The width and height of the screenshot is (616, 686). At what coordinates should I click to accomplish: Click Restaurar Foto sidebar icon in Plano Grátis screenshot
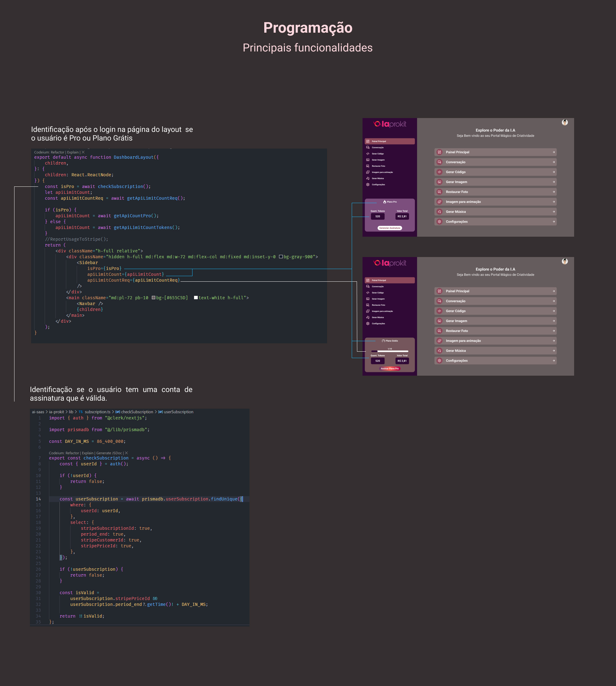pyautogui.click(x=367, y=305)
